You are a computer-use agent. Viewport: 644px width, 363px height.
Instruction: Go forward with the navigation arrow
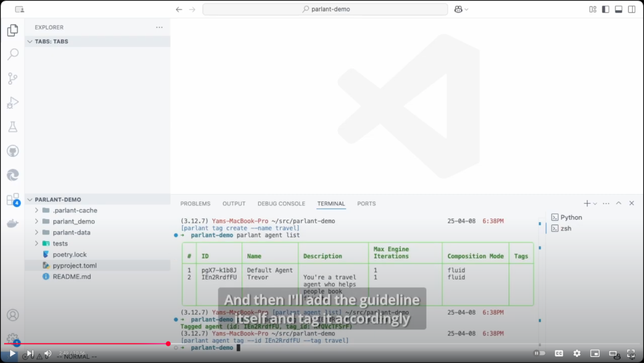[x=192, y=9]
